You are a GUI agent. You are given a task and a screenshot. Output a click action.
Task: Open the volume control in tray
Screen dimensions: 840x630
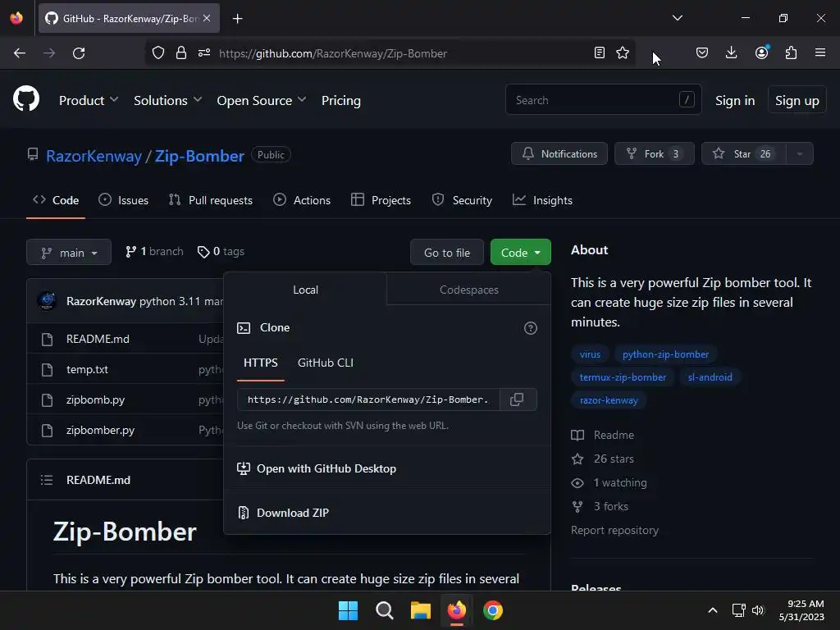click(x=758, y=610)
